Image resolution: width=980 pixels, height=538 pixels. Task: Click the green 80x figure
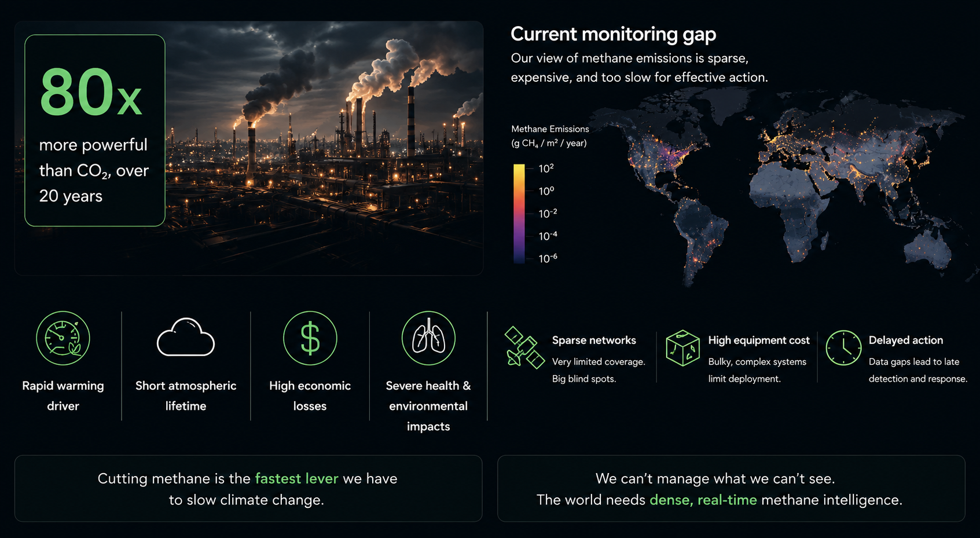tap(90, 93)
